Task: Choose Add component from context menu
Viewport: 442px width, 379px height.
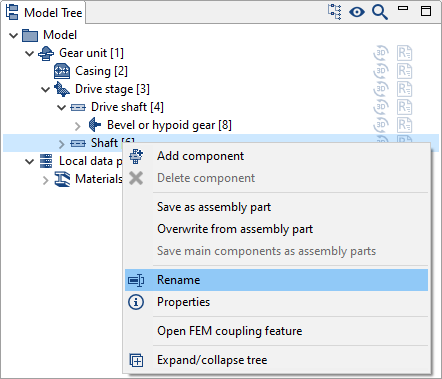Action: tap(276, 156)
